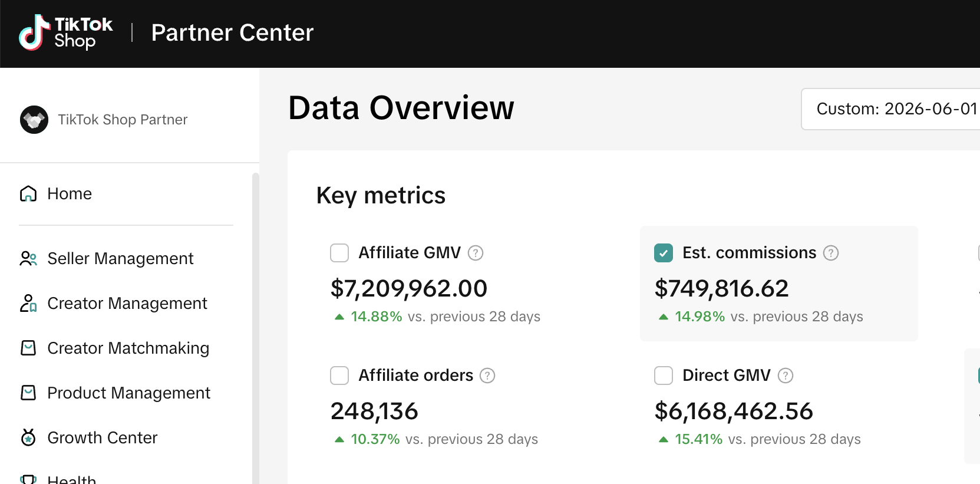This screenshot has height=484, width=980.
Task: Open Product Management in sidebar
Action: pyautogui.click(x=128, y=393)
